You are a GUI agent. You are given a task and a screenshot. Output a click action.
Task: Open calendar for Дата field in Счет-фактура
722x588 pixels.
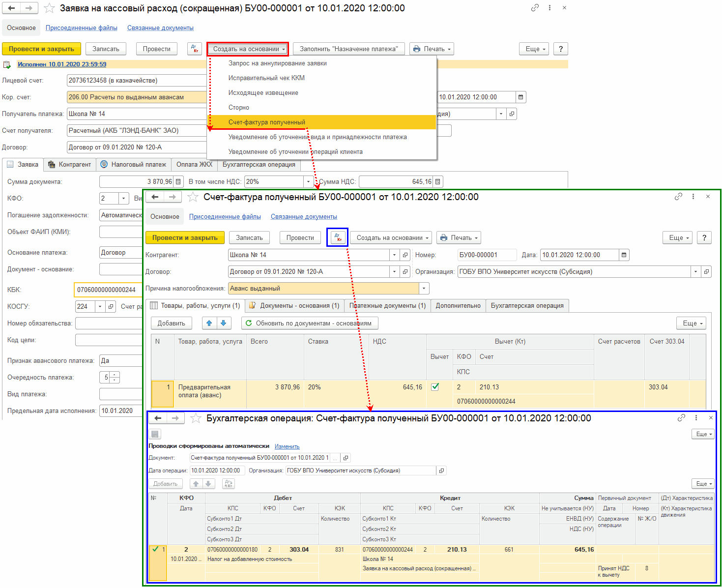(624, 255)
